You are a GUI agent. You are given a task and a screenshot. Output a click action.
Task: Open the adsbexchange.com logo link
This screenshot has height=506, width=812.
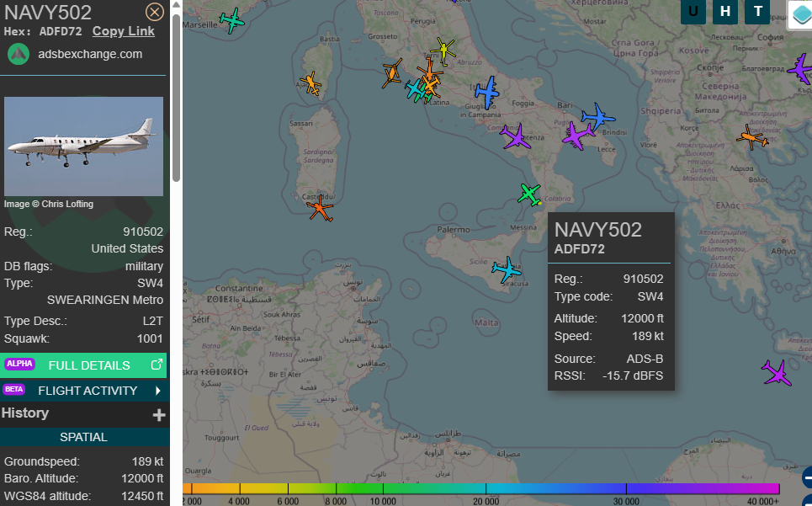[x=19, y=54]
